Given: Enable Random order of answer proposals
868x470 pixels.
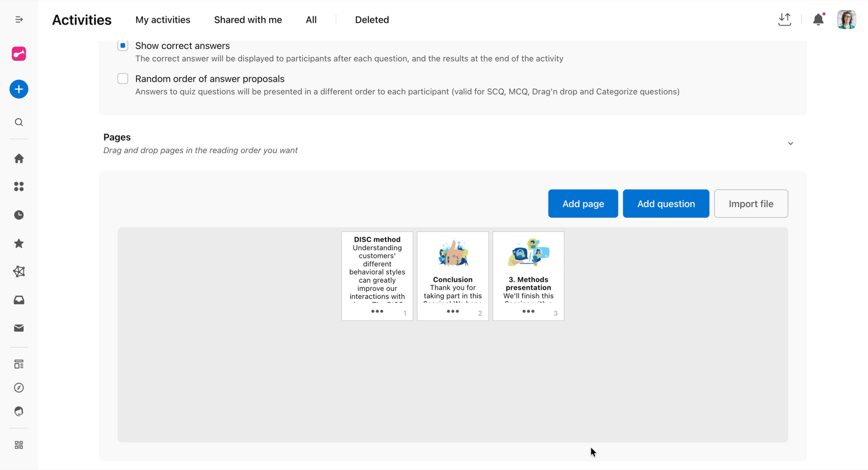Looking at the screenshot, I should coord(123,79).
